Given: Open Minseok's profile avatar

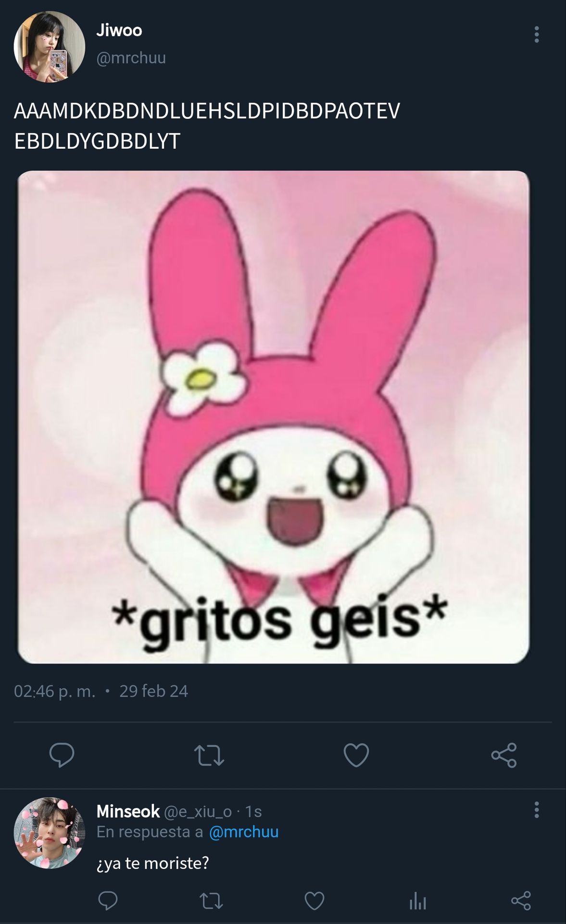Looking at the screenshot, I should (50, 833).
